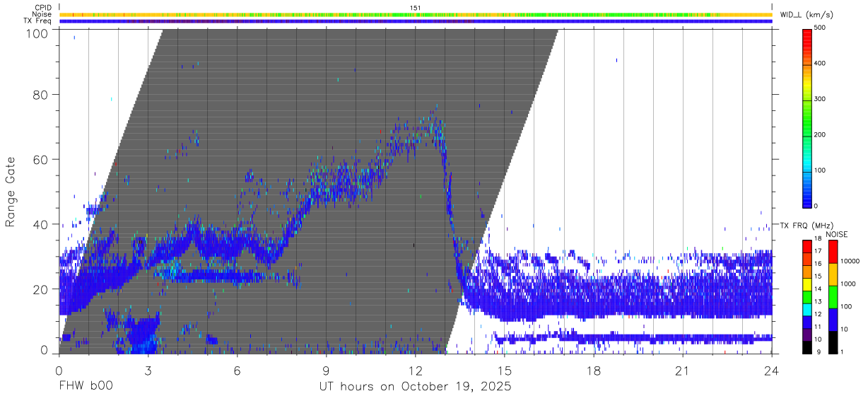Image resolution: width=868 pixels, height=401 pixels.
Task: Click the 40 tick on the Range Gate axis
Action: (x=41, y=224)
